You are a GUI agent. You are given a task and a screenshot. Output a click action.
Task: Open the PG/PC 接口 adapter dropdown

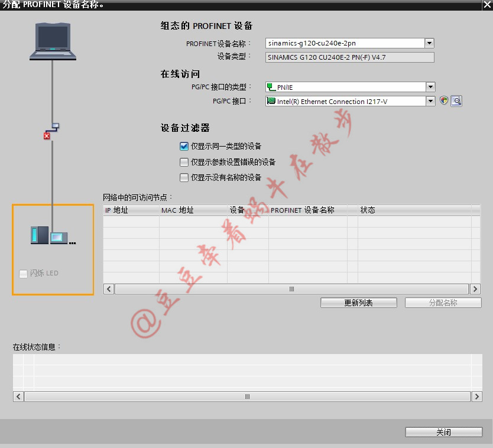coord(430,100)
